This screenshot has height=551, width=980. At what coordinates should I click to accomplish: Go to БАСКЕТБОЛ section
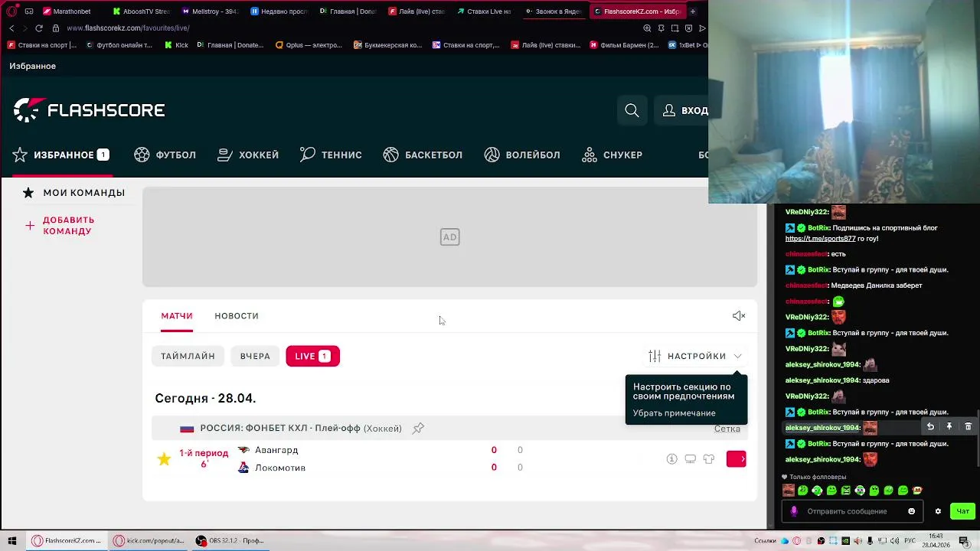[423, 155]
